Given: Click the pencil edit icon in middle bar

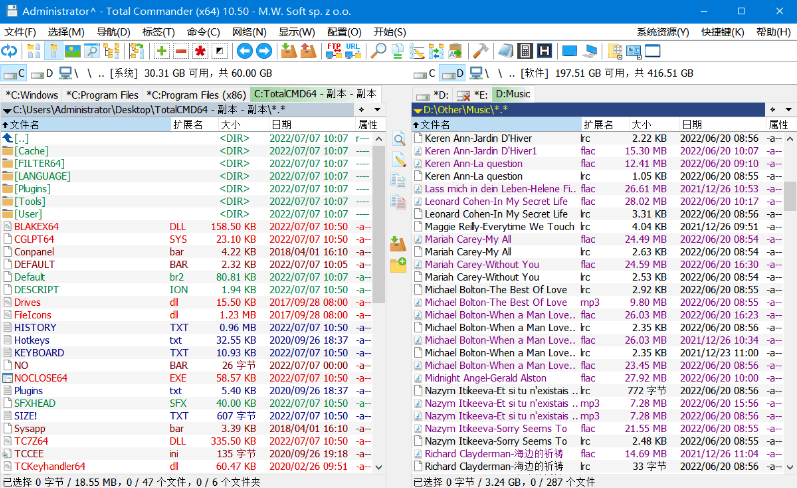Looking at the screenshot, I should click(398, 160).
